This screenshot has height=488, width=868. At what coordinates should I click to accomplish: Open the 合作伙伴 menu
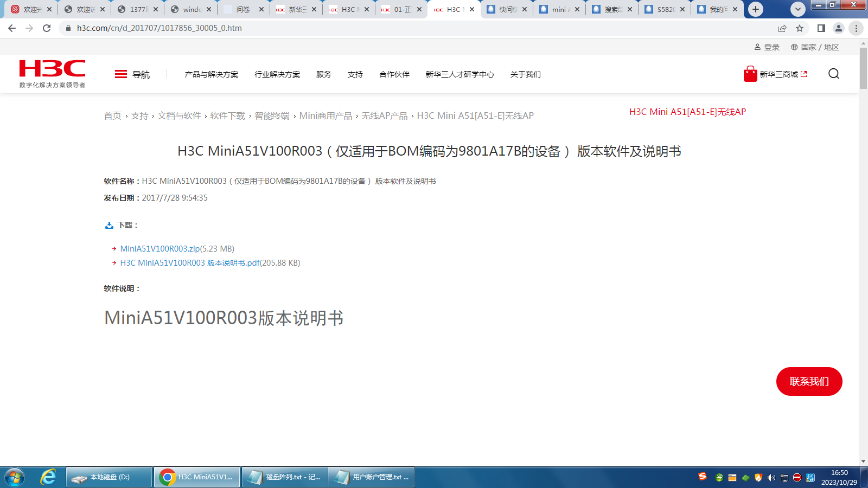click(x=394, y=74)
